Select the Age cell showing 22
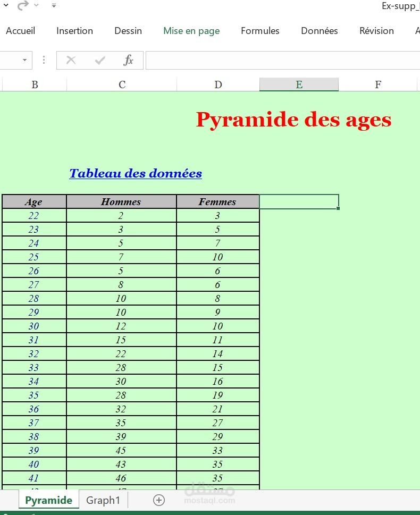The image size is (420, 515). (34, 215)
